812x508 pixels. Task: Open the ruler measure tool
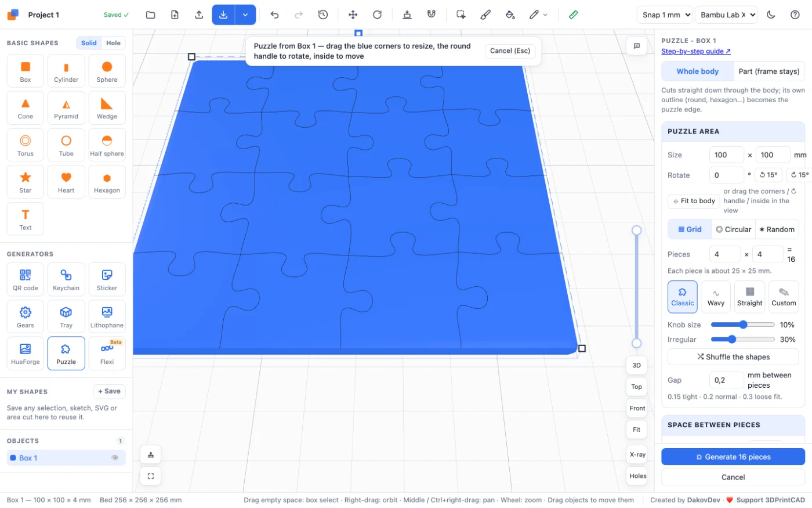pyautogui.click(x=573, y=15)
